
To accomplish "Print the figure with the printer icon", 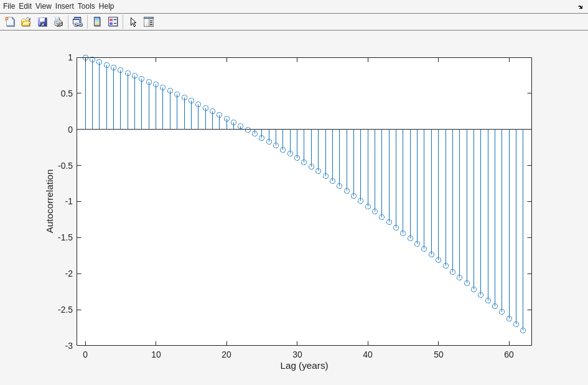I will tap(58, 22).
